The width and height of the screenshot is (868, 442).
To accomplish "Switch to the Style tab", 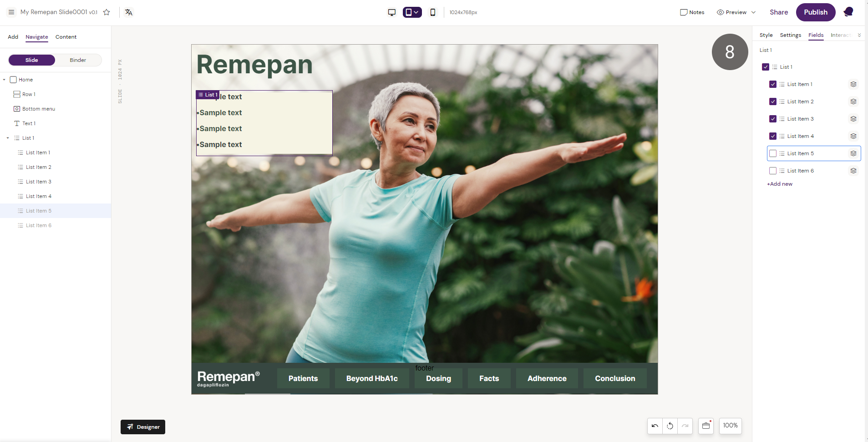I will (766, 35).
